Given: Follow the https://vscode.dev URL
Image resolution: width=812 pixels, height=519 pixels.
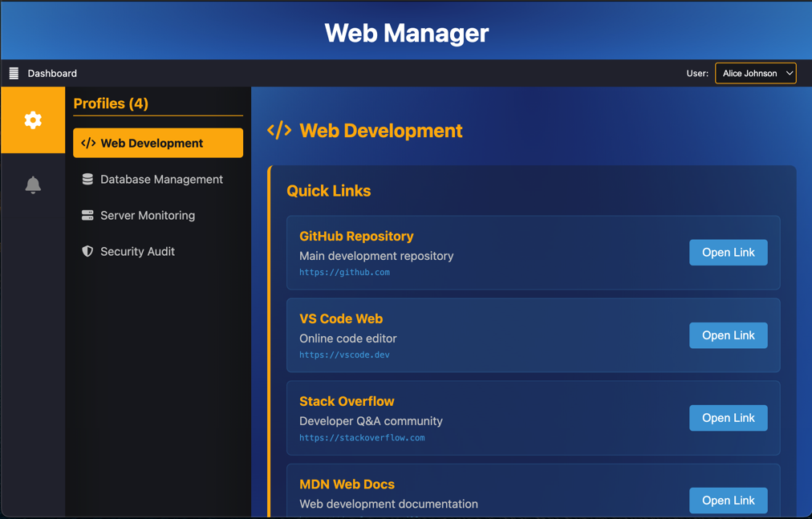Looking at the screenshot, I should pyautogui.click(x=344, y=355).
